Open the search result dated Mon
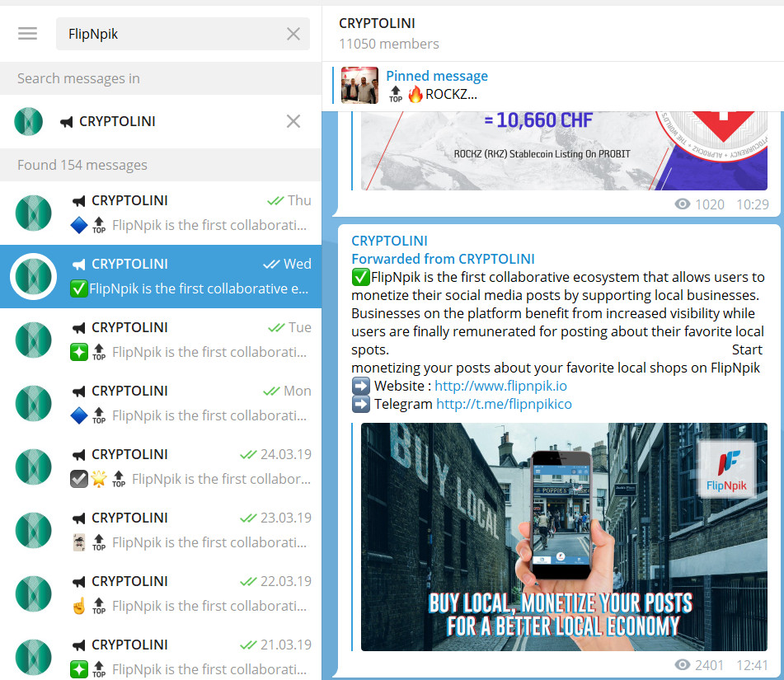Image resolution: width=784 pixels, height=680 pixels. click(161, 404)
